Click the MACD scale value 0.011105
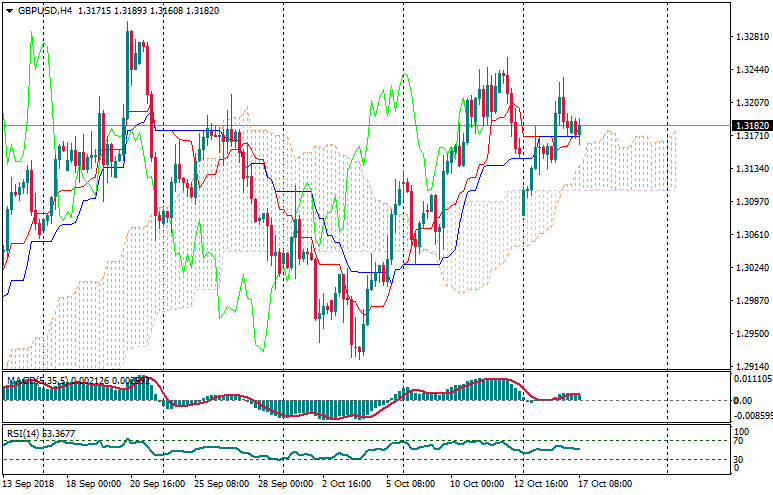The height and width of the screenshot is (495, 773). (753, 380)
